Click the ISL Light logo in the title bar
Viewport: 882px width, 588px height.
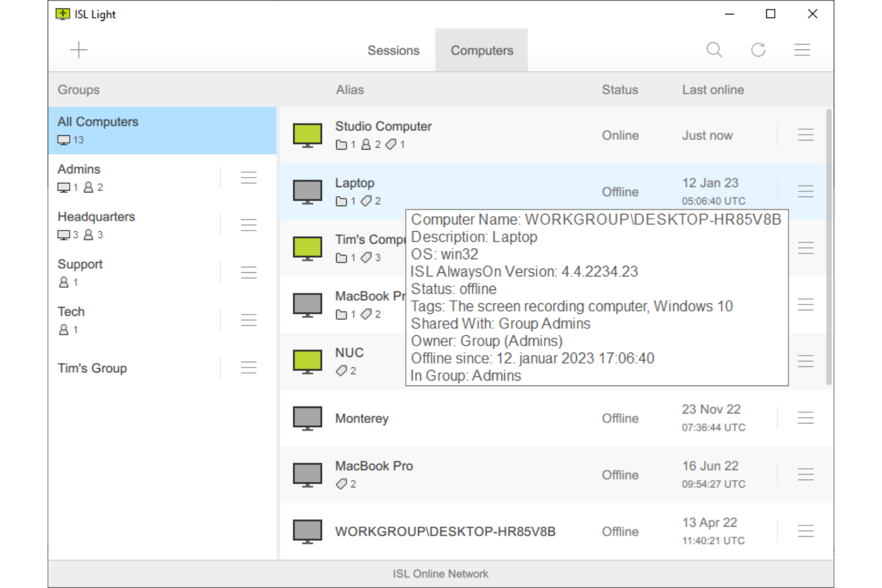click(x=63, y=13)
